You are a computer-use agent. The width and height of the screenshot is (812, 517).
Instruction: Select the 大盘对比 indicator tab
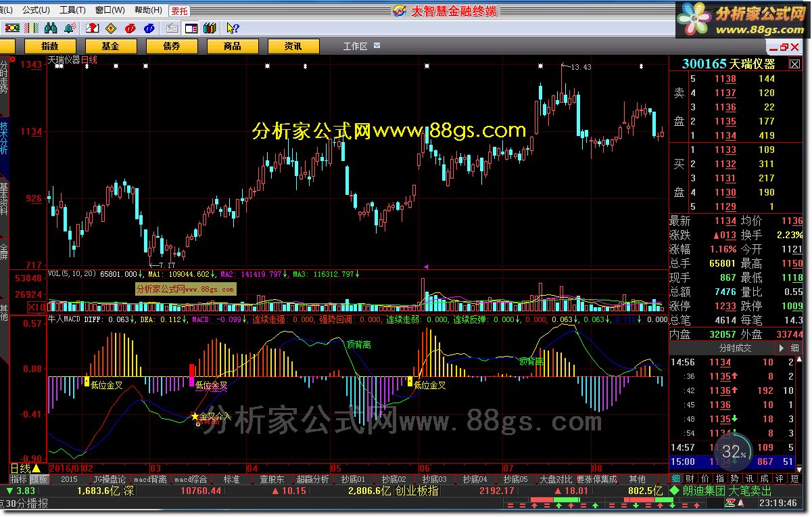[556, 479]
